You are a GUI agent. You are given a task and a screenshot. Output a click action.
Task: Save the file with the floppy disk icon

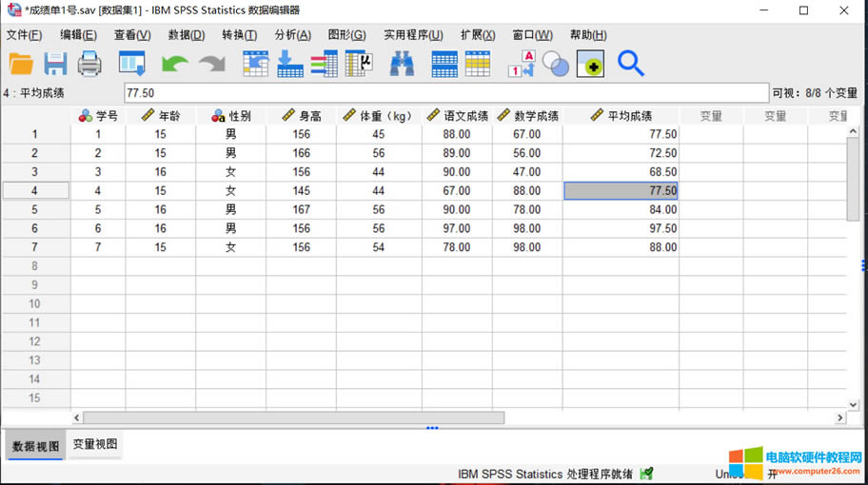(x=55, y=64)
